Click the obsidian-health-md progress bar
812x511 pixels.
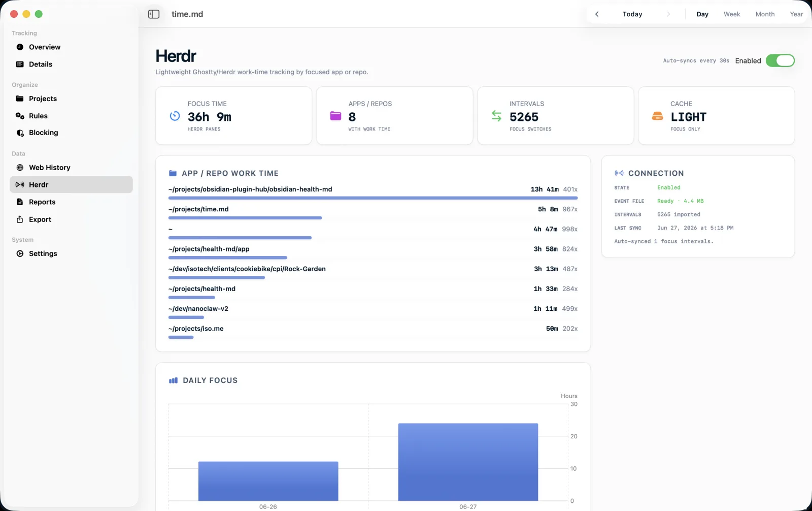pyautogui.click(x=373, y=198)
